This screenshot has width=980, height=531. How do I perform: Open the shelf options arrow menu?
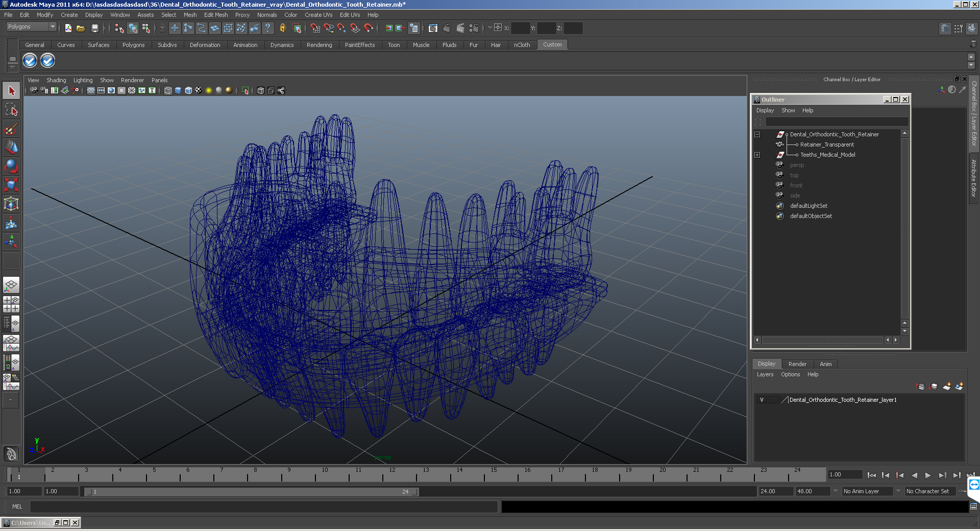13,66
